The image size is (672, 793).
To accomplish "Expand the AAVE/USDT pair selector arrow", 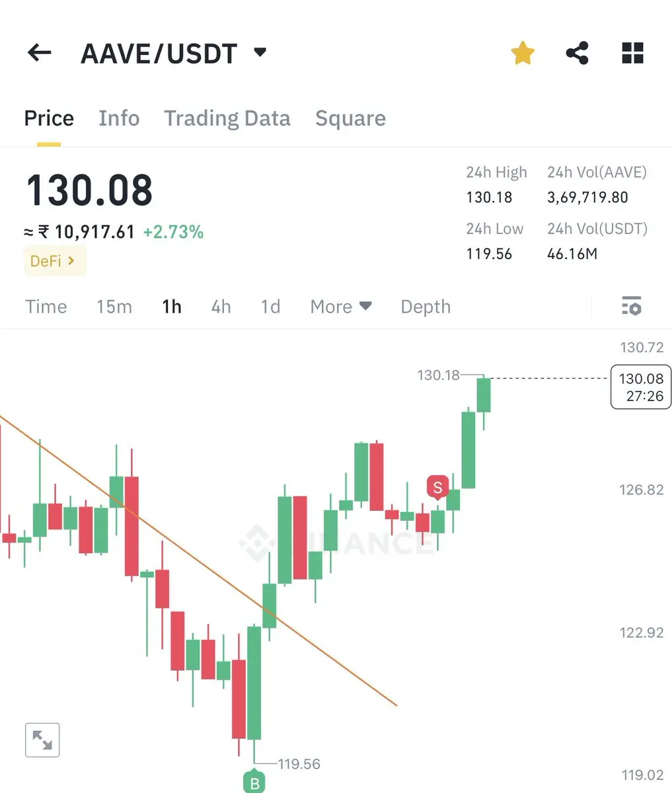I will (260, 52).
